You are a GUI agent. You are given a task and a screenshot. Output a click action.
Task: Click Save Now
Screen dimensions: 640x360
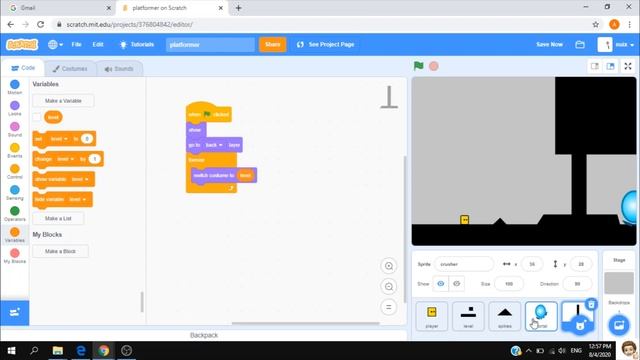tap(549, 44)
